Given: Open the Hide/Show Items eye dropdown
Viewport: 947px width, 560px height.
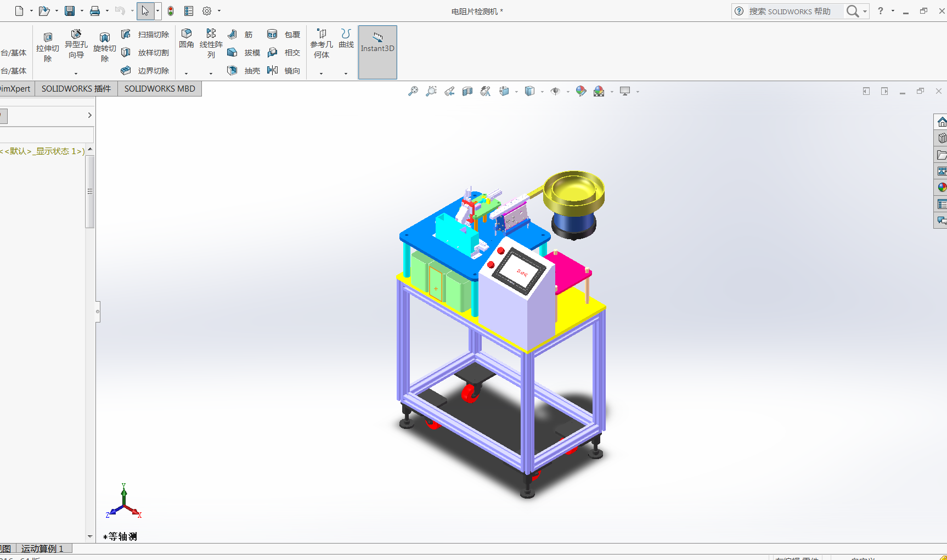Looking at the screenshot, I should 567,92.
